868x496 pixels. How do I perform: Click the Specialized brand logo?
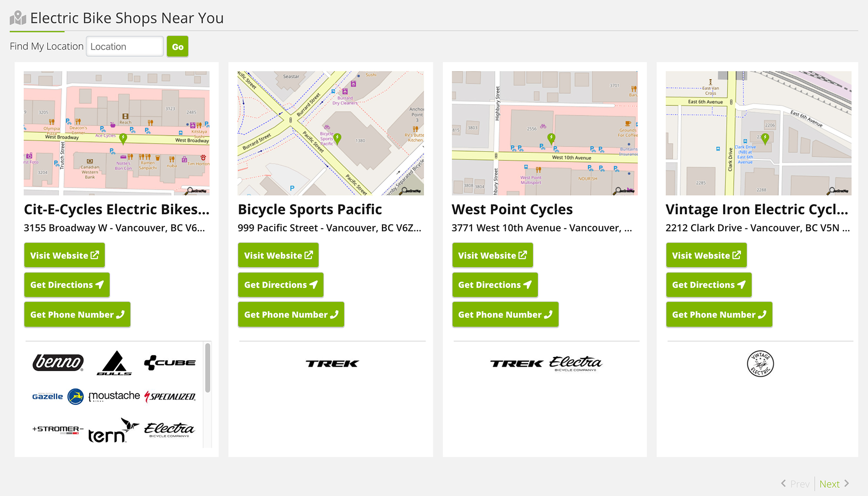coord(170,396)
